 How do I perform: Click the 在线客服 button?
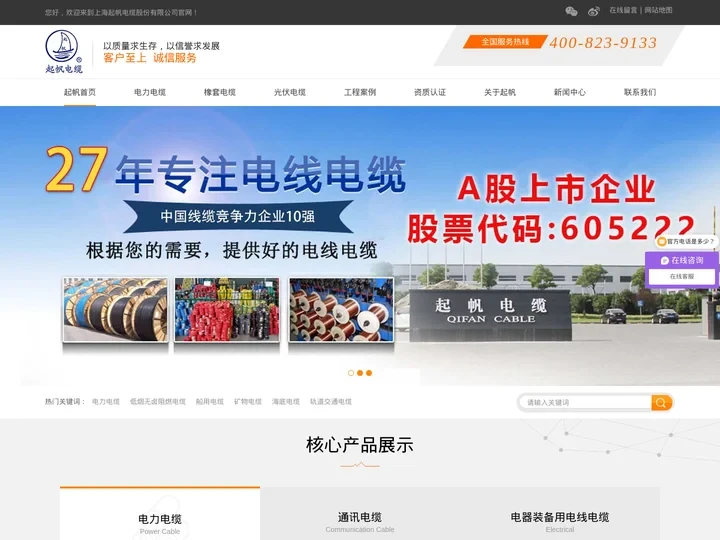[x=682, y=276]
